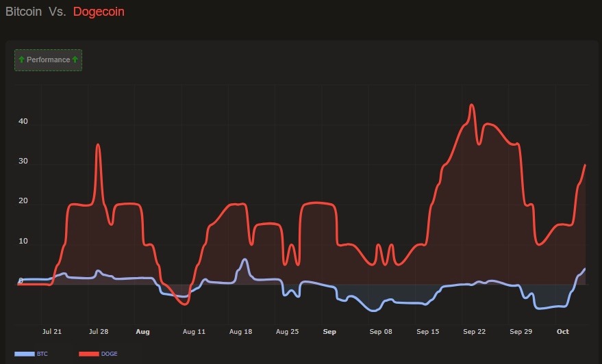The height and width of the screenshot is (364, 602).
Task: Click the red DOGE legend color swatch
Action: 88,354
